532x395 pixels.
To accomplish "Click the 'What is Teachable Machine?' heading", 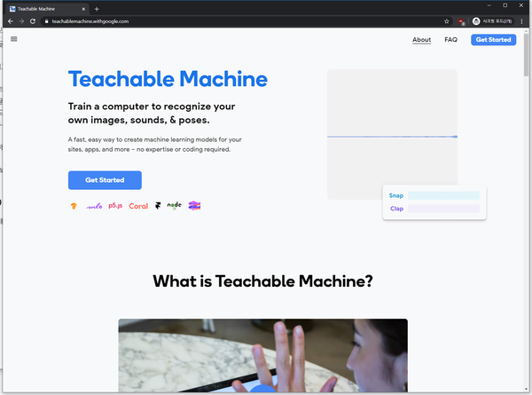I will (262, 281).
